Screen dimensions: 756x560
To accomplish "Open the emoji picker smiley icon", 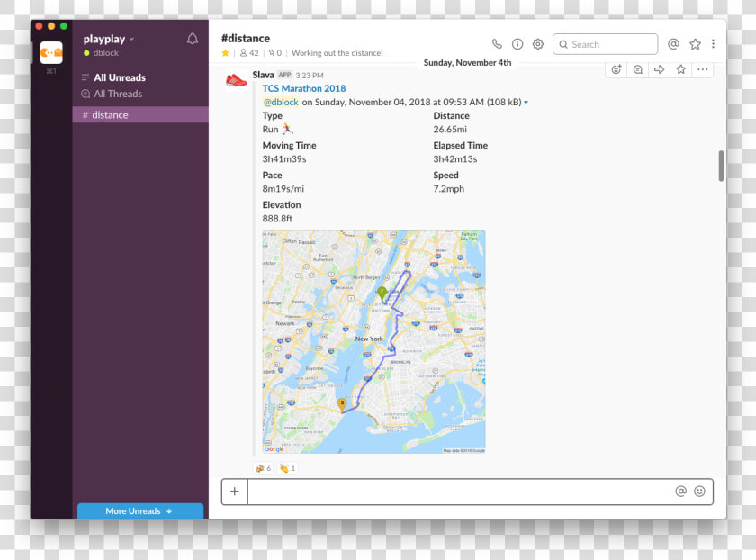I will pos(699,491).
